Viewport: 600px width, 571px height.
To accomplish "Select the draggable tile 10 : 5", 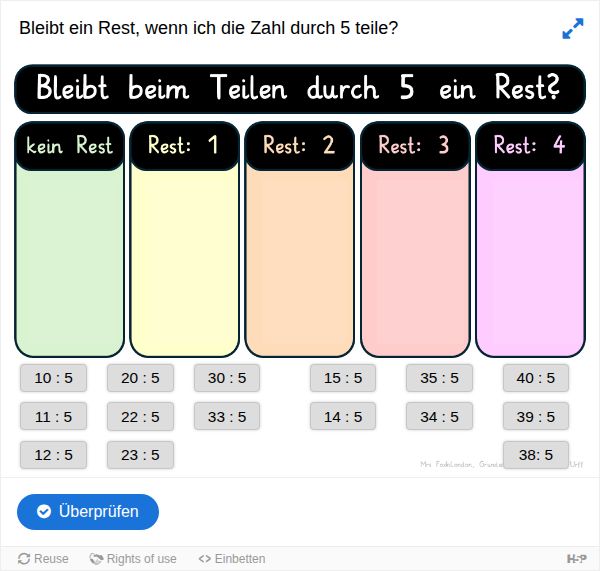I will (x=54, y=378).
